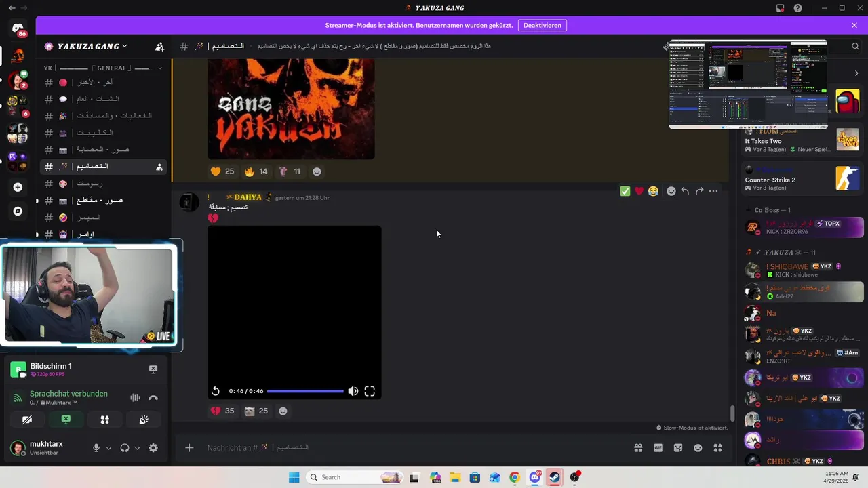The height and width of the screenshot is (488, 868).
Task: Click gift icon in message bar
Action: point(638,448)
